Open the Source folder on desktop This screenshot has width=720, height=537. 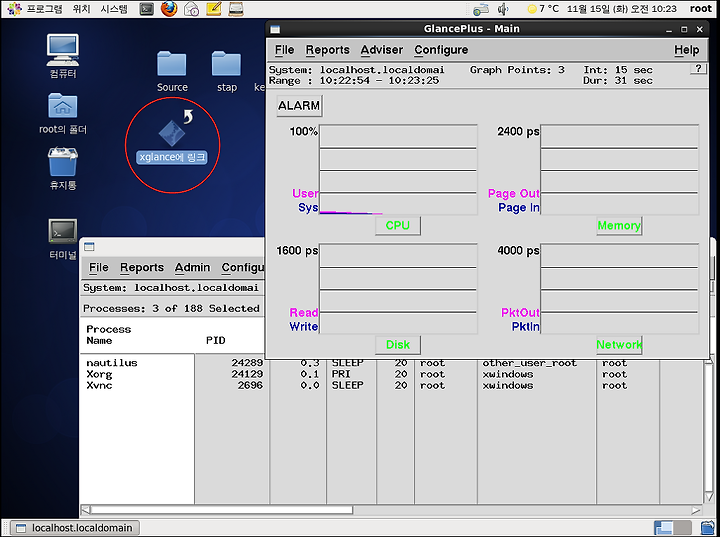click(172, 71)
